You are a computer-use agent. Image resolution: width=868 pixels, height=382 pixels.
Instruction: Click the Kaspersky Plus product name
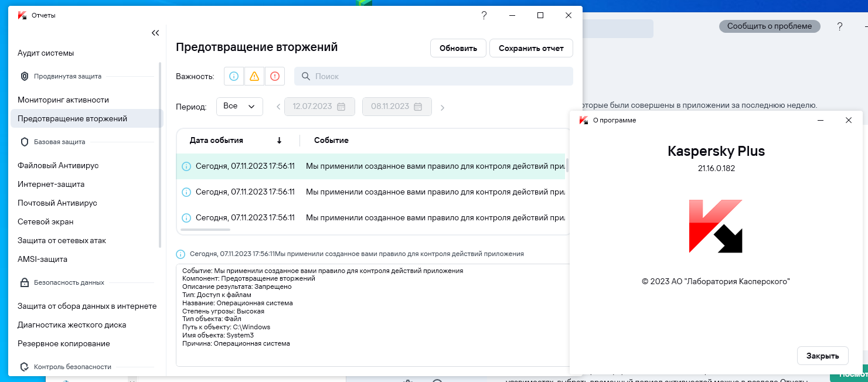[716, 151]
